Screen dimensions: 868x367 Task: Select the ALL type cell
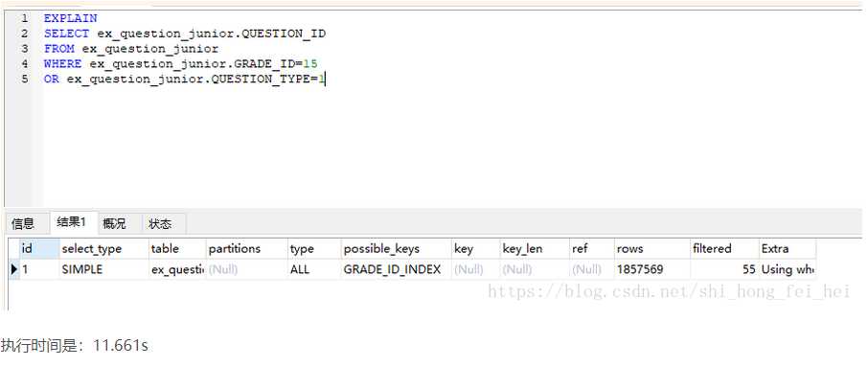point(314,269)
